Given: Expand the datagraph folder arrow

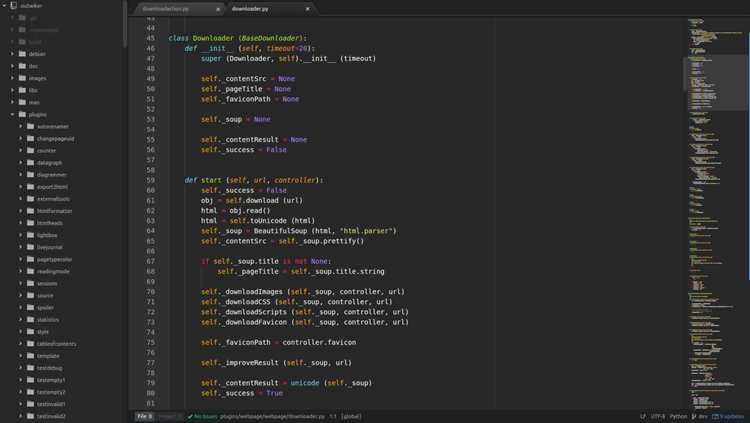Looking at the screenshot, I should point(21,162).
